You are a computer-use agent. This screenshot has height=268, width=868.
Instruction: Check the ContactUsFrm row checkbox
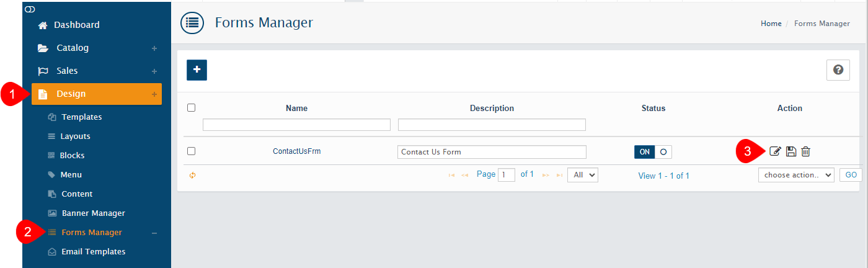pos(192,151)
